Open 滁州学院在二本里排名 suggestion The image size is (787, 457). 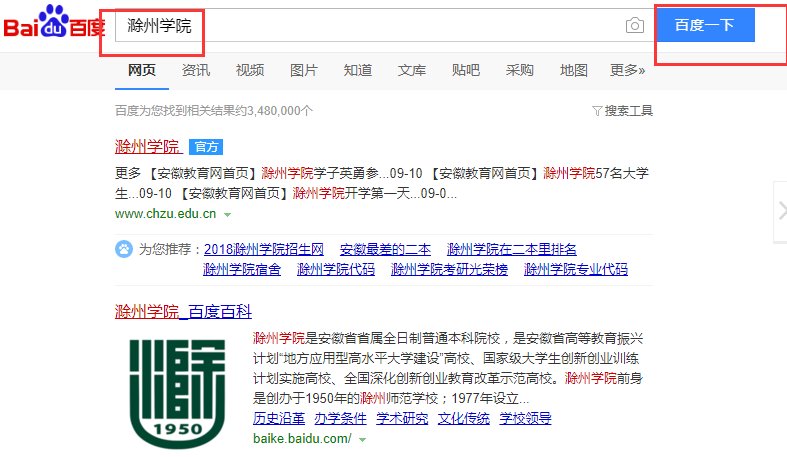click(x=511, y=249)
